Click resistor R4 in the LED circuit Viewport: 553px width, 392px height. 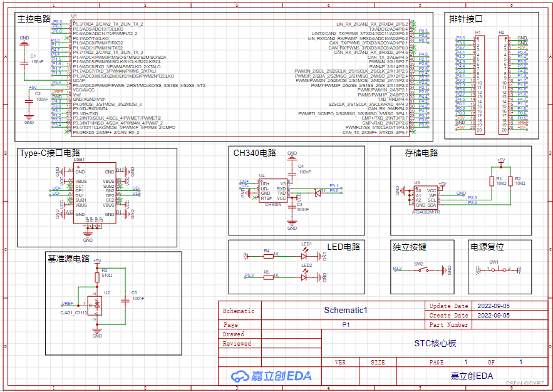(x=269, y=257)
